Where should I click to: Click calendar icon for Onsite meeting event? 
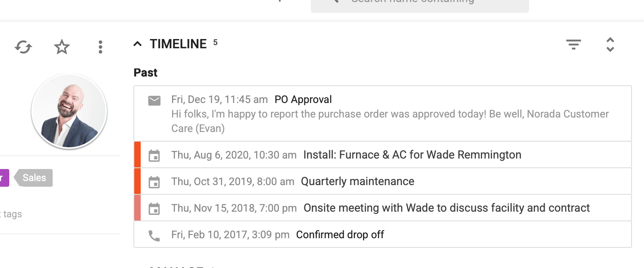pos(154,208)
